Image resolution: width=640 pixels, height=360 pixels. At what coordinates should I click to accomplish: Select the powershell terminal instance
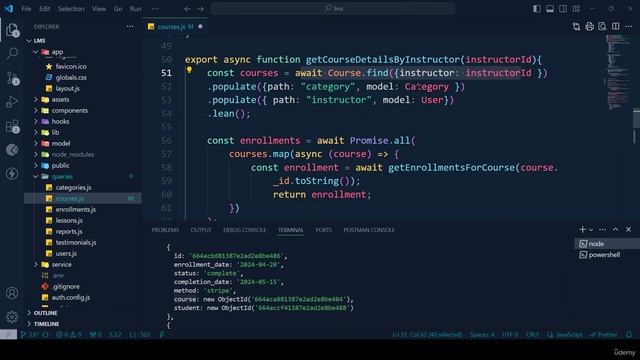pos(607,255)
